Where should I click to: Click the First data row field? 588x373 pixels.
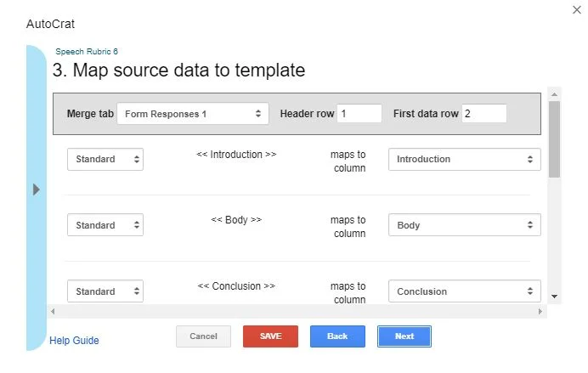(483, 114)
